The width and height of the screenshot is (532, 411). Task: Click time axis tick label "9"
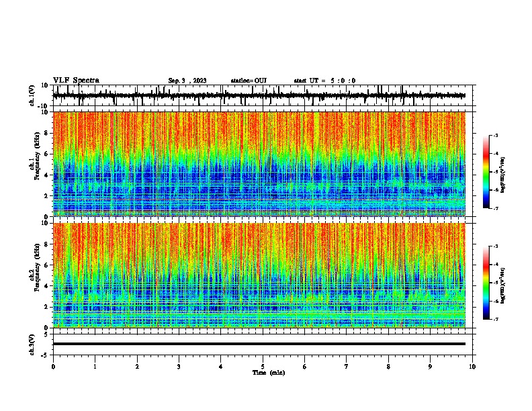tap(430, 367)
